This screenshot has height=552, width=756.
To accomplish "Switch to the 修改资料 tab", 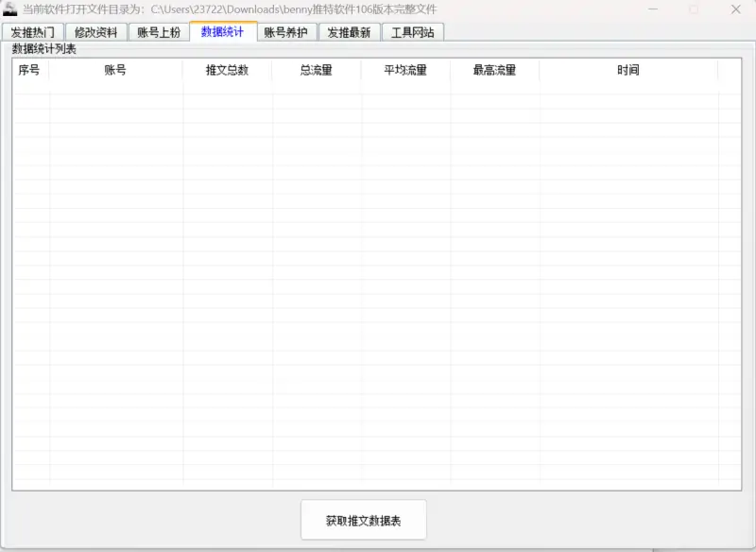I will point(96,32).
